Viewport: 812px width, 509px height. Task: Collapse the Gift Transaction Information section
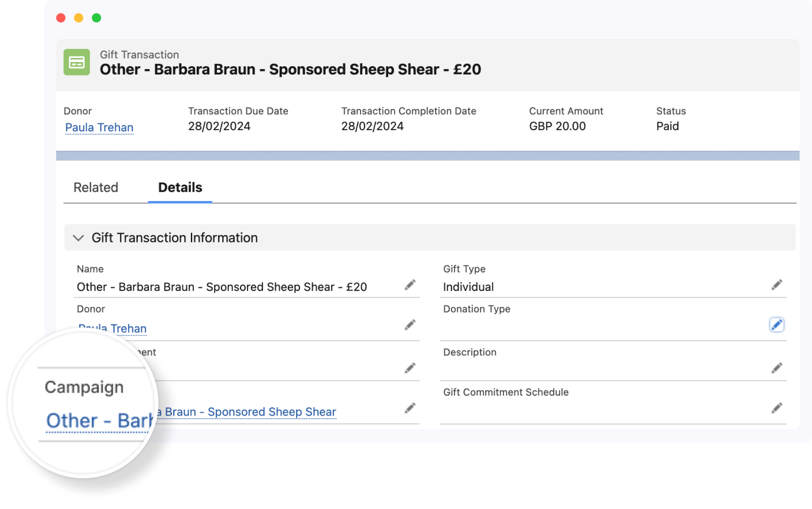point(78,238)
